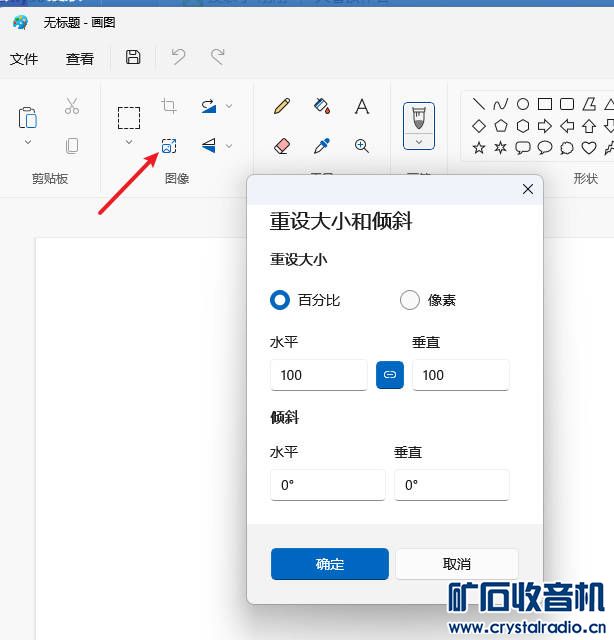
Task: Select the Fill bucket tool
Action: coord(322,106)
